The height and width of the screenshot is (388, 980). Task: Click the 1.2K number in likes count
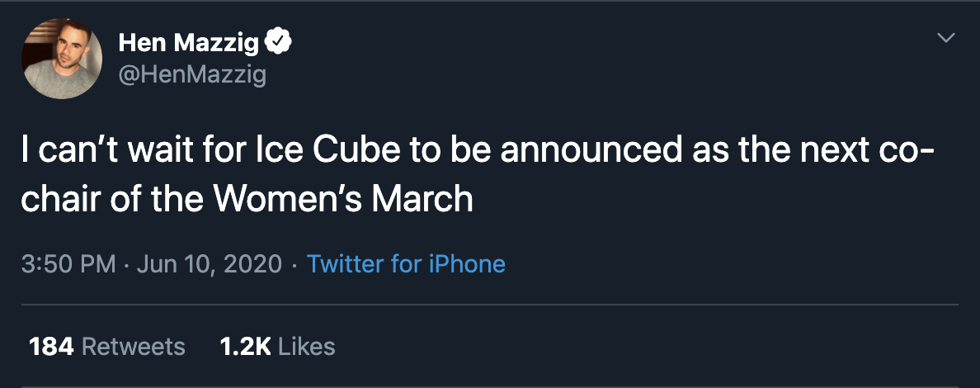(246, 346)
